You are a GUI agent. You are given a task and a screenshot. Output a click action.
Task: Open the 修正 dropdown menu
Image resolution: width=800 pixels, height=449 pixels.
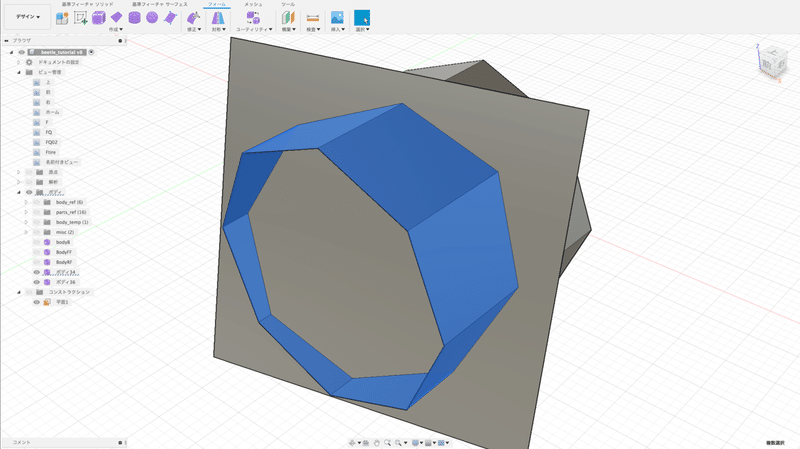click(194, 30)
